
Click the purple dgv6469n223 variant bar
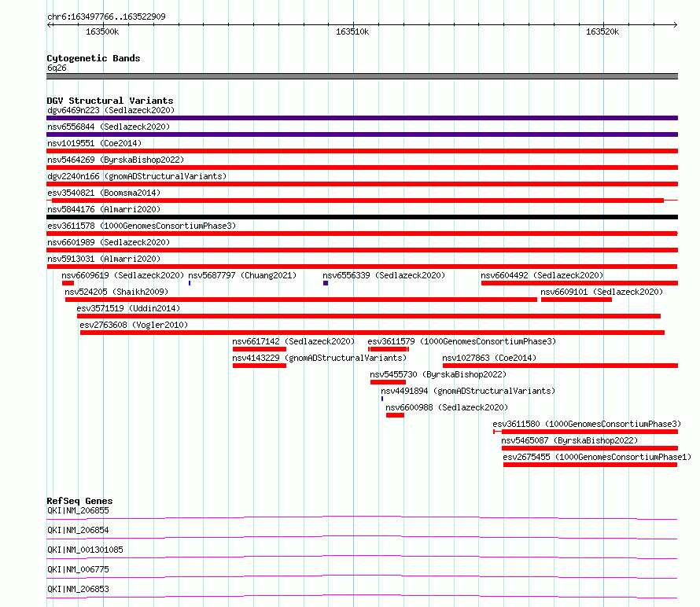coord(362,118)
